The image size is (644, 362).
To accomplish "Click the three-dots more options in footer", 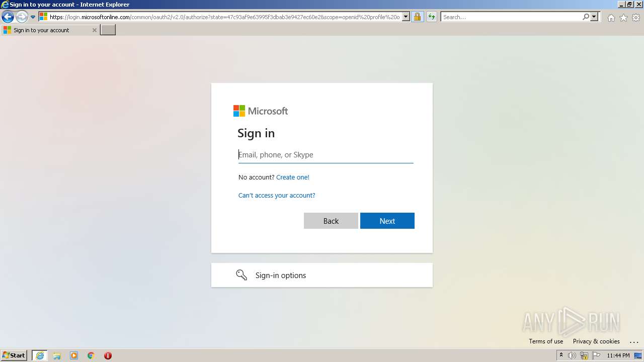I will click(x=633, y=341).
